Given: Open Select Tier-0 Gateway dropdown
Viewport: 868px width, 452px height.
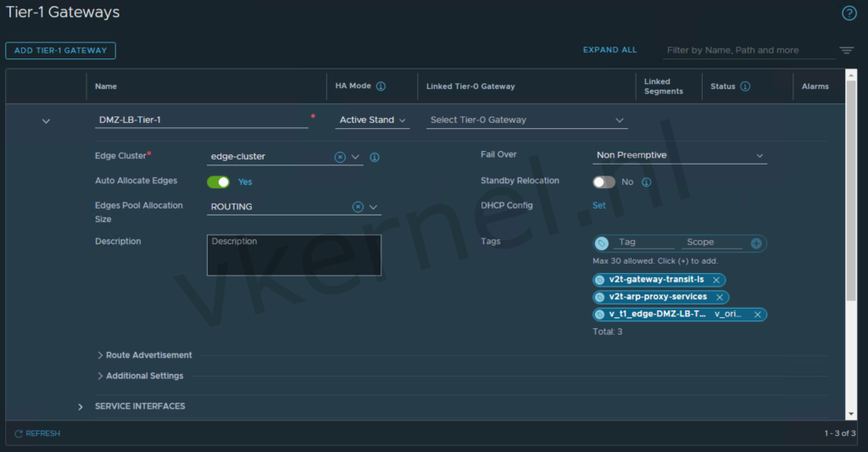Looking at the screenshot, I should click(527, 120).
